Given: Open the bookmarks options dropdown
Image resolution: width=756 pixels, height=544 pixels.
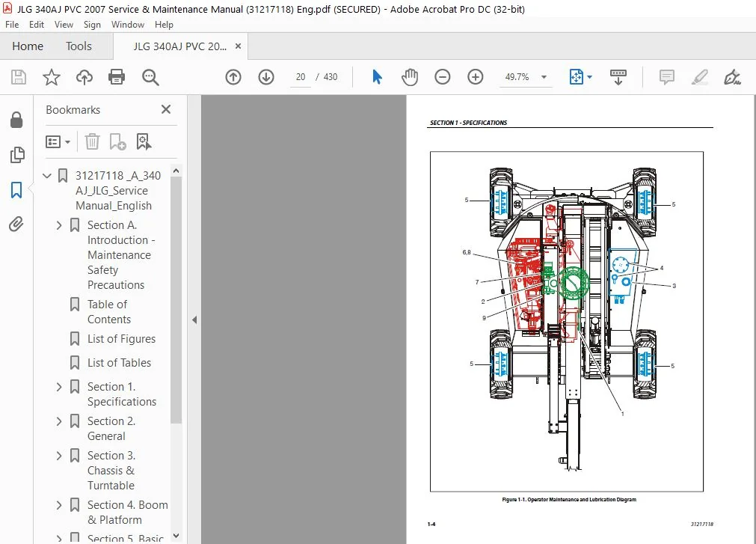Looking at the screenshot, I should 58,141.
